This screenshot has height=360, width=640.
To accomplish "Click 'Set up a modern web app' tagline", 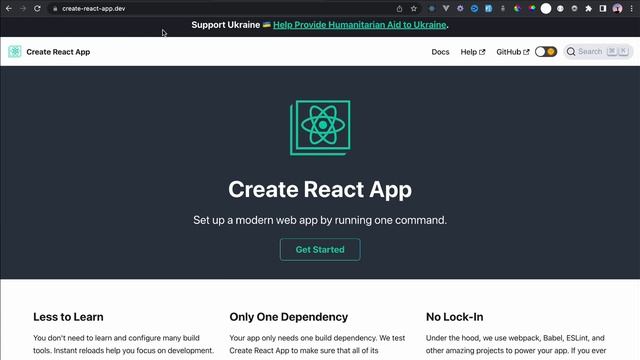I will click(x=320, y=220).
